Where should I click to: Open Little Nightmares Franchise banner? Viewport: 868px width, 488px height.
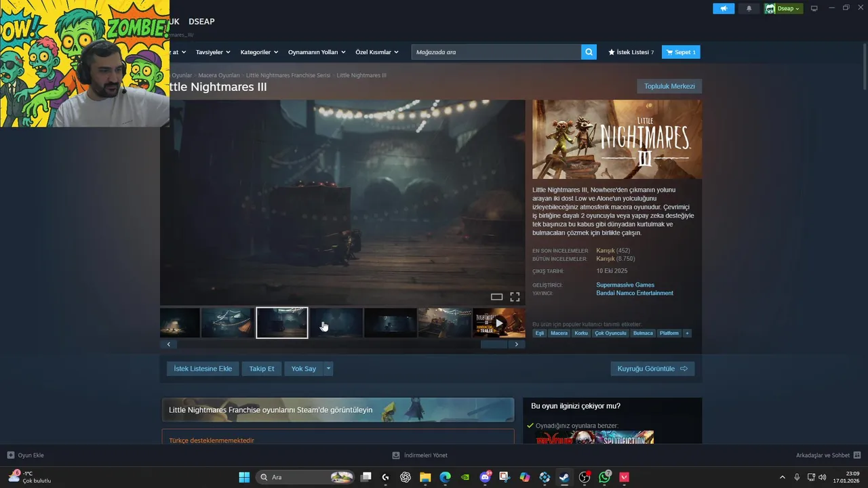point(338,410)
